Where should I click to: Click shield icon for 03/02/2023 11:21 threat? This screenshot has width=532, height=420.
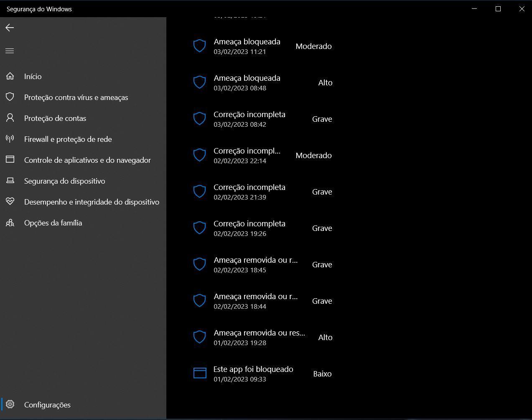[200, 46]
